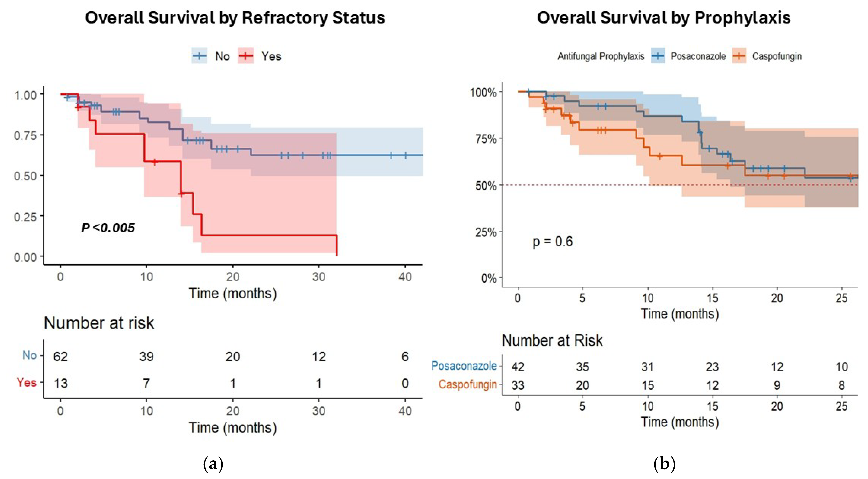Click the blue No row label in risk table
Viewport: 868px width, 479px height.
(x=29, y=355)
